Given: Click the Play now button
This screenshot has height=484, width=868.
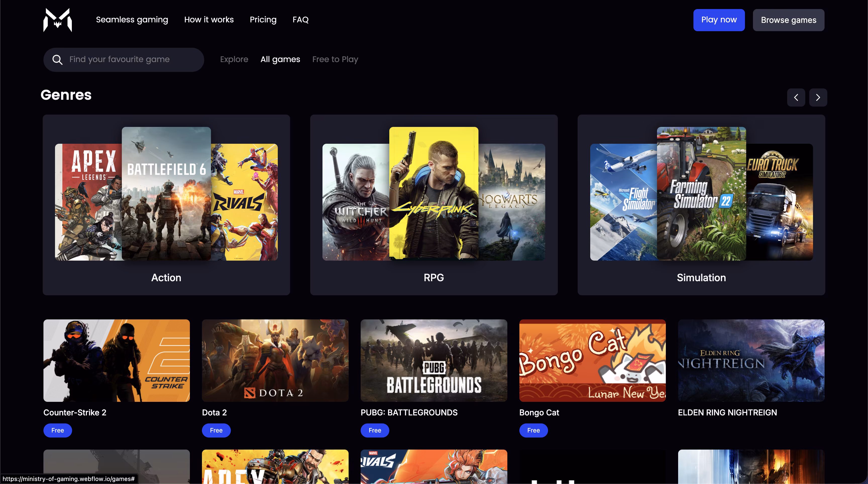Looking at the screenshot, I should pos(719,20).
